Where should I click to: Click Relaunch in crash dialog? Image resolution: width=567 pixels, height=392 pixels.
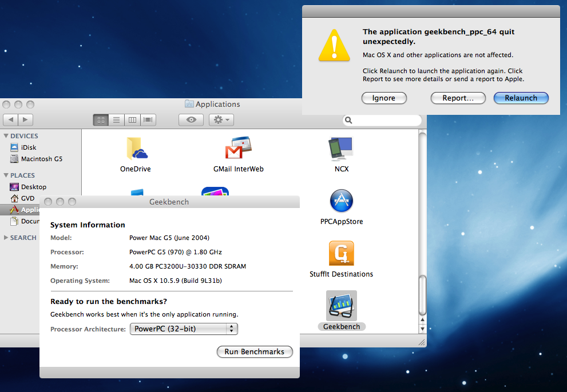click(x=521, y=98)
